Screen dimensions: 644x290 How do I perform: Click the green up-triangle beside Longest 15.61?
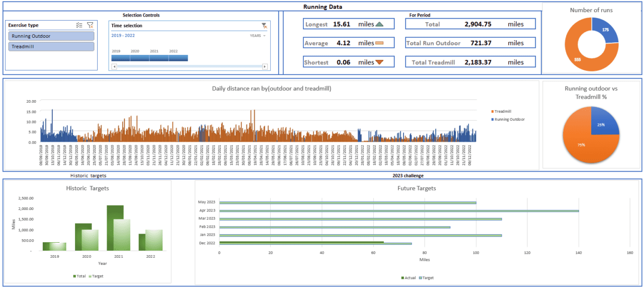[380, 24]
